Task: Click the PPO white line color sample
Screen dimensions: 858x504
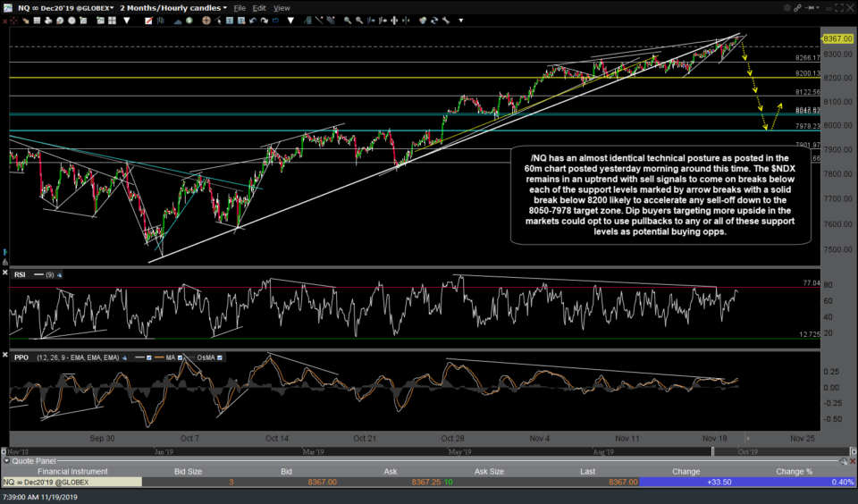Action: (x=139, y=357)
